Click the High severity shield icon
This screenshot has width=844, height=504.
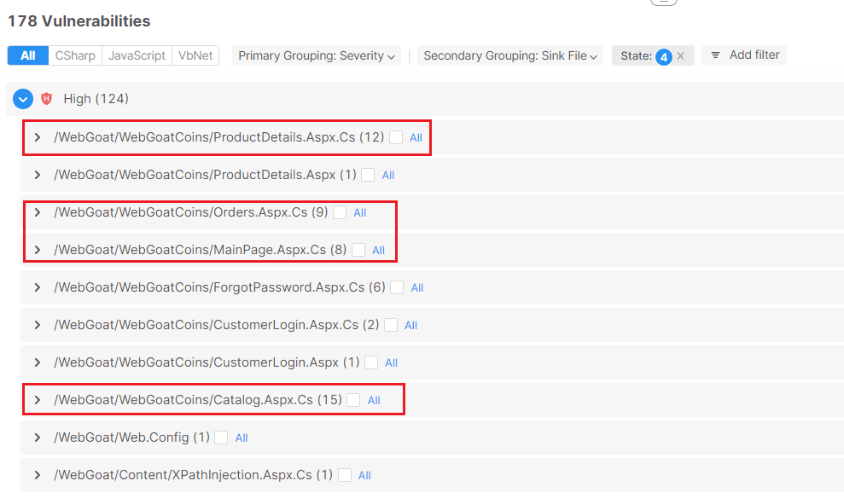(x=47, y=99)
